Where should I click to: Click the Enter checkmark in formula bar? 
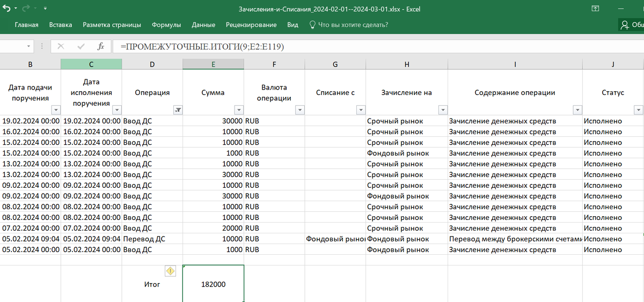[x=81, y=47]
